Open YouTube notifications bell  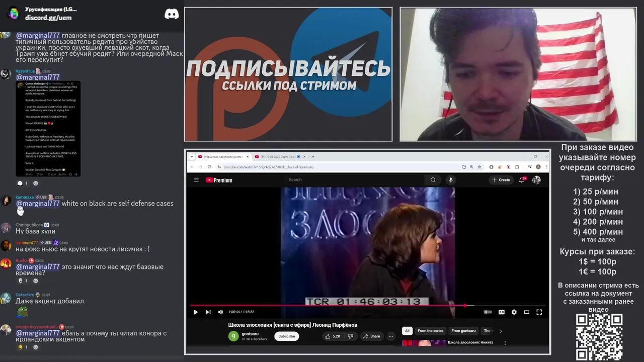[522, 179]
